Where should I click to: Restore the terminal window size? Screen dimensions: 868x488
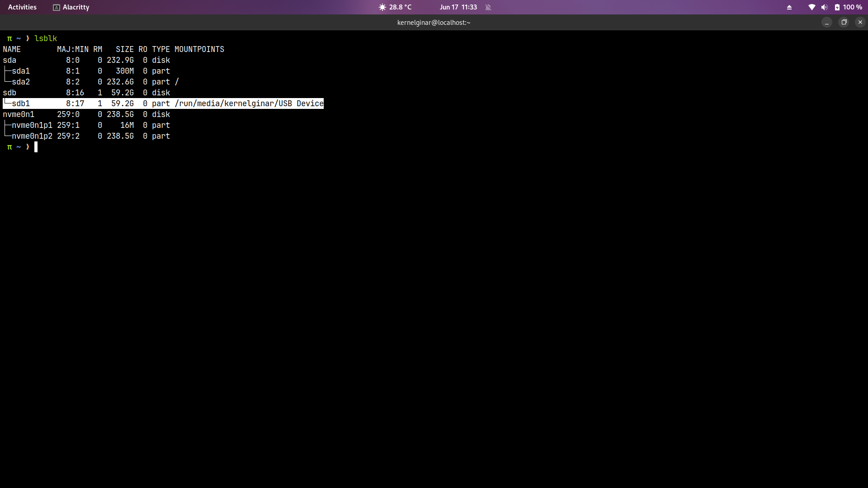(x=844, y=22)
